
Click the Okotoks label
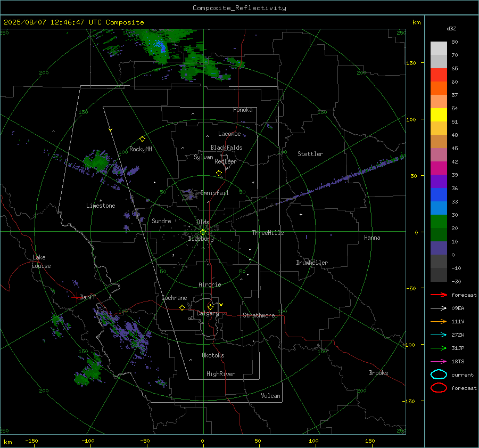[x=213, y=355]
